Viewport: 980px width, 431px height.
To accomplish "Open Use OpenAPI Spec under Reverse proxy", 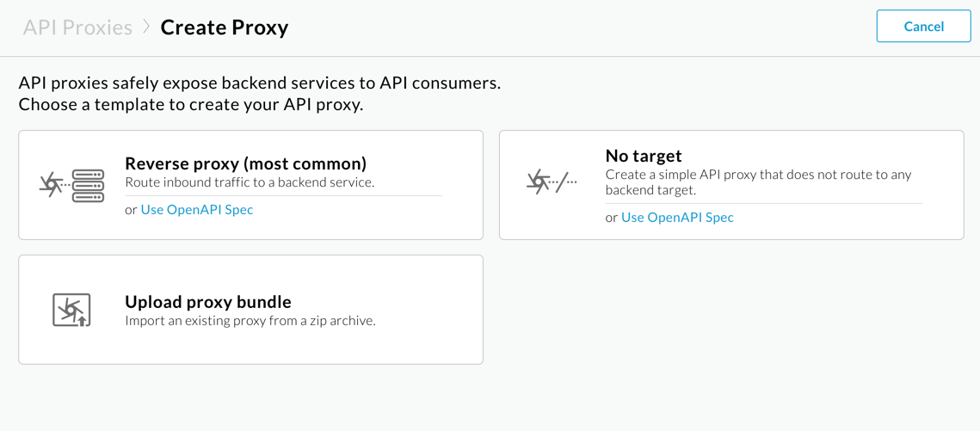I will (197, 209).
